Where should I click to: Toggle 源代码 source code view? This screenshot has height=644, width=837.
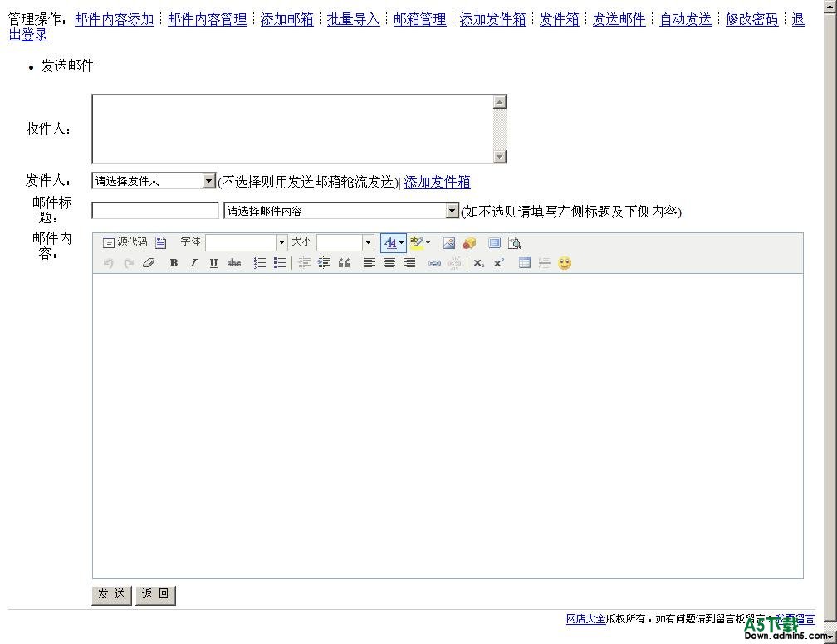[x=125, y=243]
